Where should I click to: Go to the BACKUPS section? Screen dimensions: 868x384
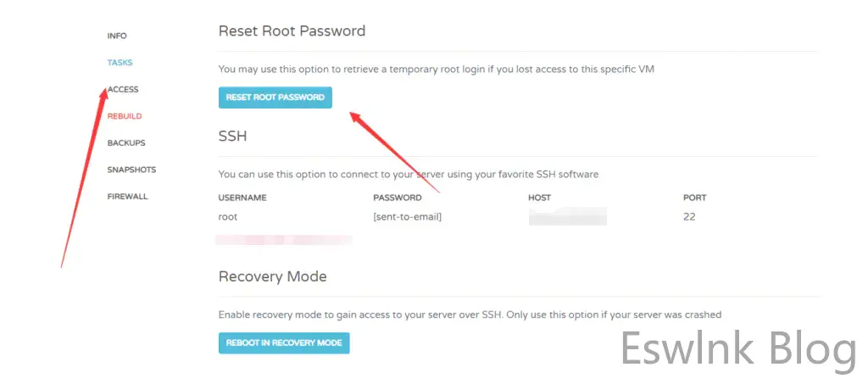tap(126, 143)
